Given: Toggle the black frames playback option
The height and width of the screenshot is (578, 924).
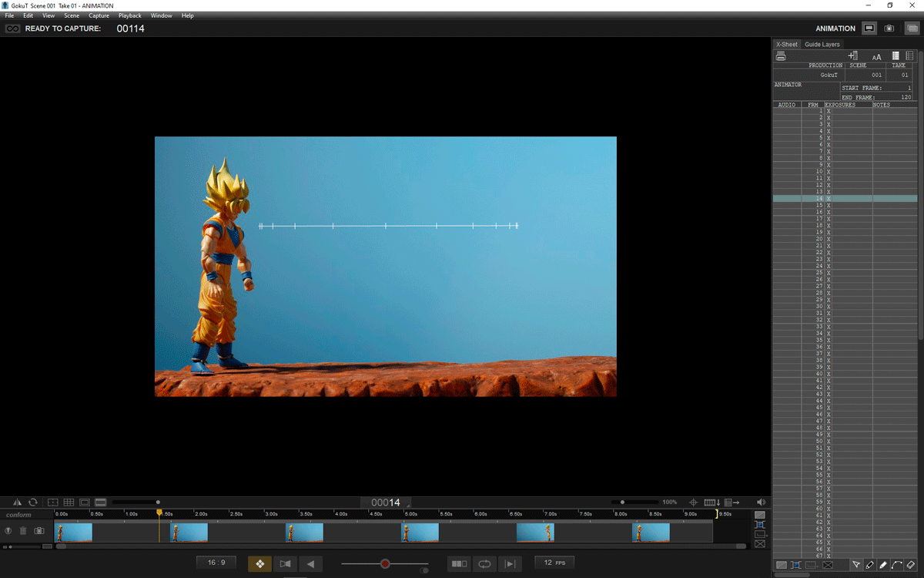Looking at the screenshot, I should coord(459,564).
